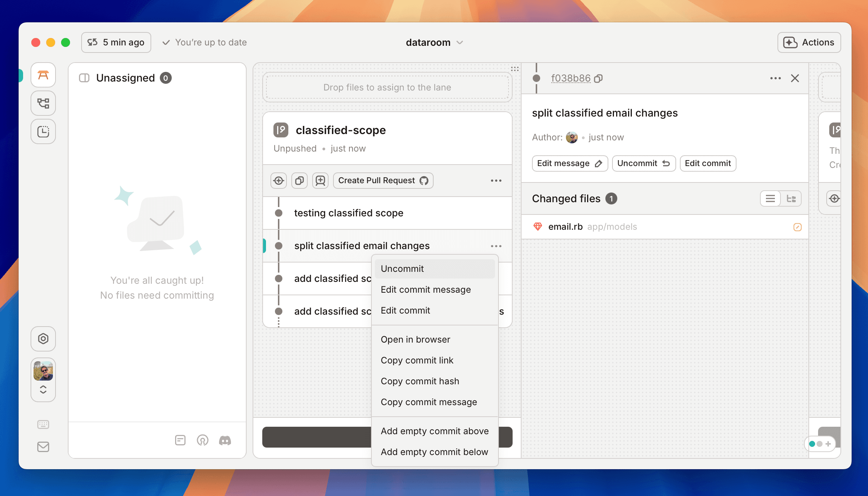Screen dimensions: 868x496
Task: Open classified-scope lane more options menu
Action: pos(496,181)
